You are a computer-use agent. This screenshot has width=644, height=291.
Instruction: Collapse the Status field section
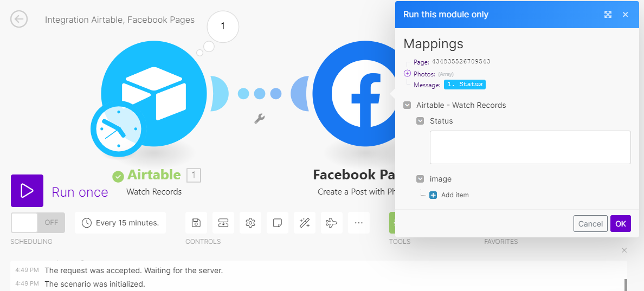point(420,121)
